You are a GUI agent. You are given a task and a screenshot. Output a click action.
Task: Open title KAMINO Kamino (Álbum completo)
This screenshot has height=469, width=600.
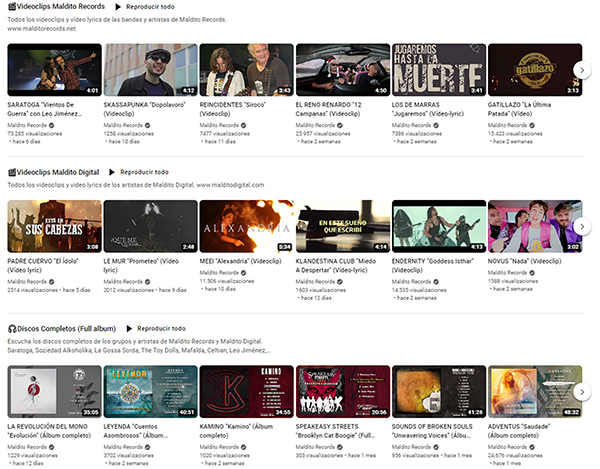[236, 431]
